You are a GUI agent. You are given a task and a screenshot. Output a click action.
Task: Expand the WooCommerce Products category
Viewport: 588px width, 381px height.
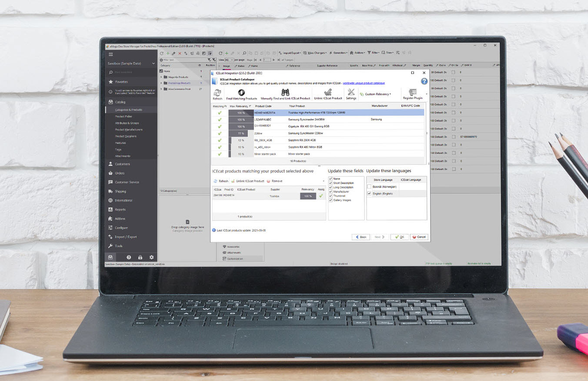coord(161,89)
